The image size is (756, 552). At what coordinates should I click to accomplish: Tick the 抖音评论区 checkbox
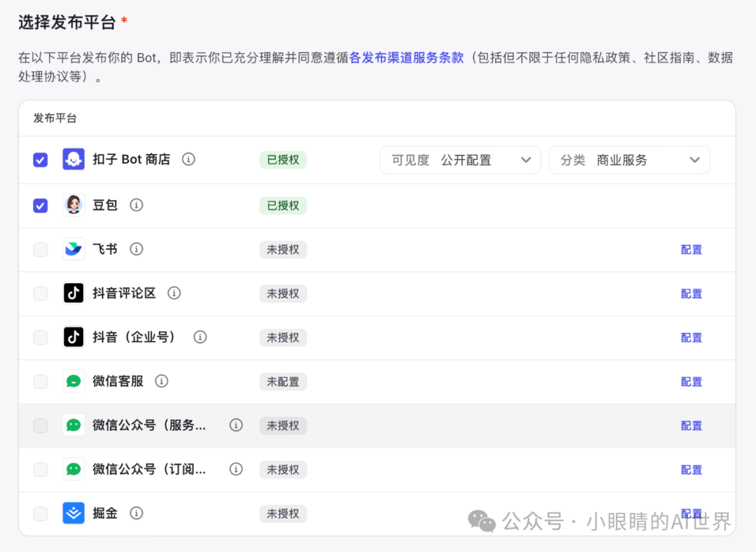41,294
